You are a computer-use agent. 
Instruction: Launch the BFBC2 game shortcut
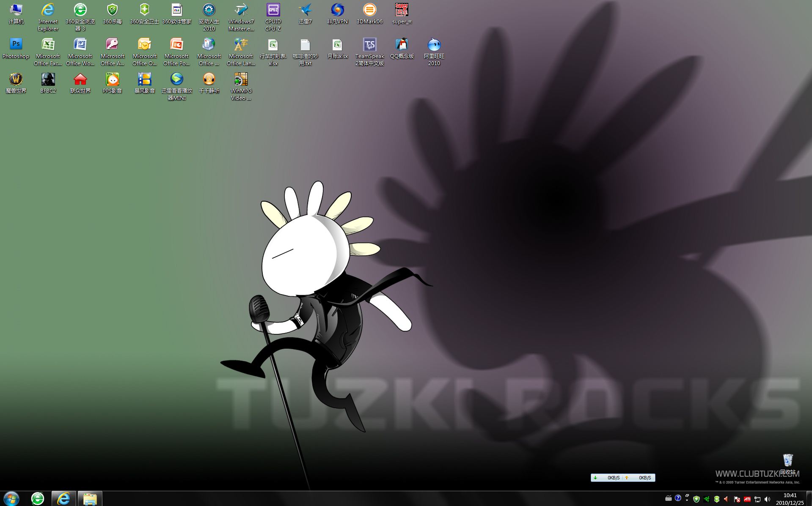click(x=48, y=83)
